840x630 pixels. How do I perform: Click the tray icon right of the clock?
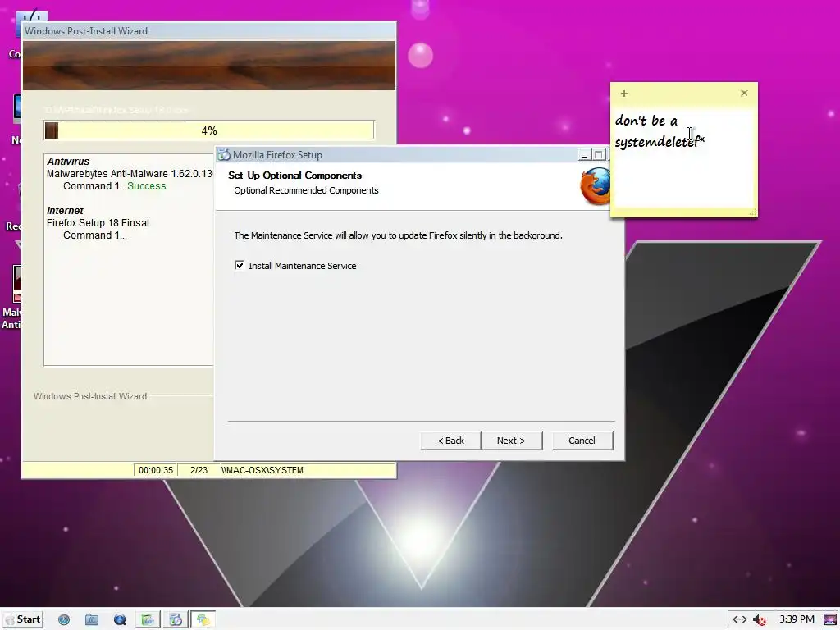coord(830,620)
